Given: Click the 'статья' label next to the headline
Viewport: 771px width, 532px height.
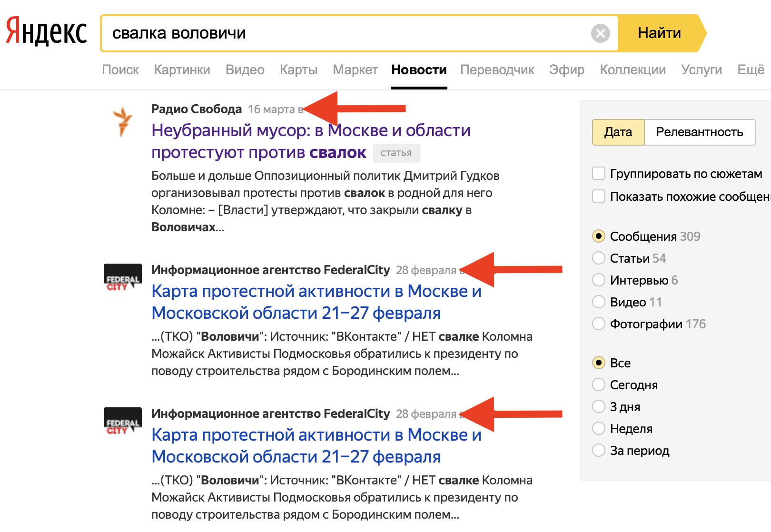Looking at the screenshot, I should 396,153.
